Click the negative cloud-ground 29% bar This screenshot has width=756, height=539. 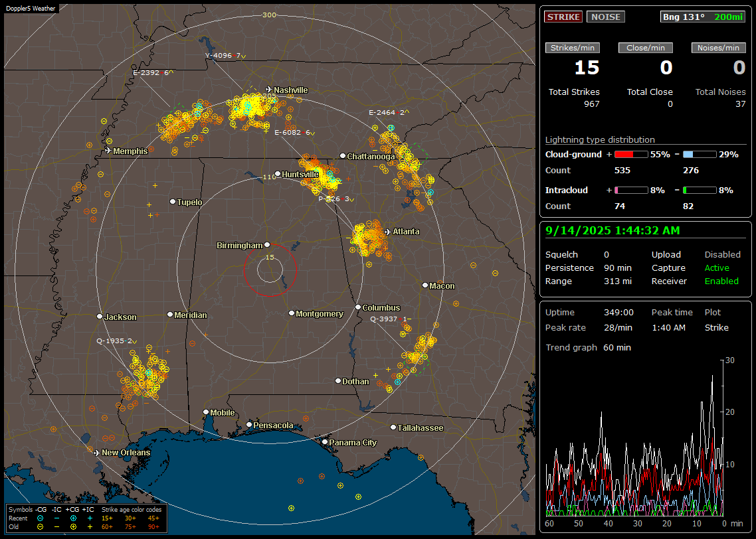[700, 155]
